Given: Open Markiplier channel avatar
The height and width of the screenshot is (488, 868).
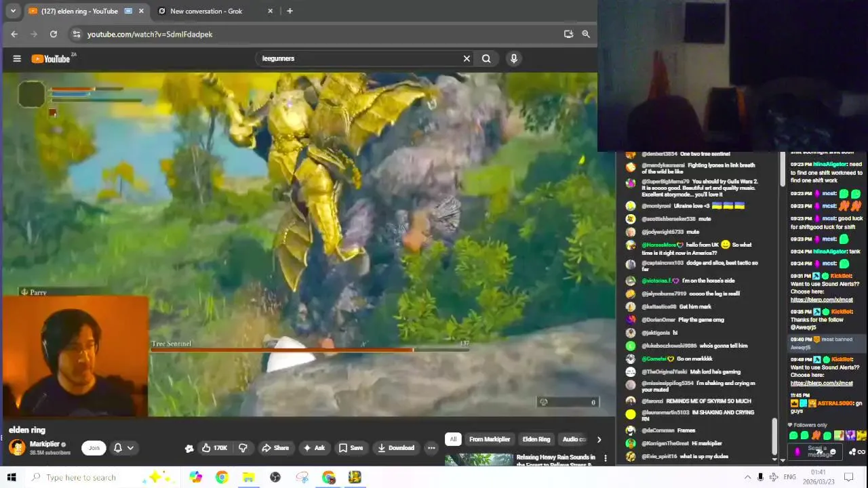Looking at the screenshot, I should (x=17, y=447).
